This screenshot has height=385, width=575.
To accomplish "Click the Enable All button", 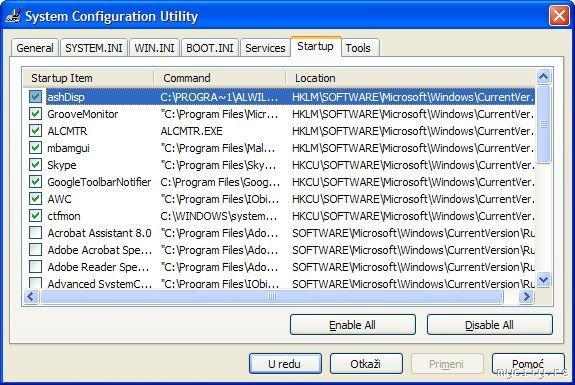I will click(x=352, y=324).
